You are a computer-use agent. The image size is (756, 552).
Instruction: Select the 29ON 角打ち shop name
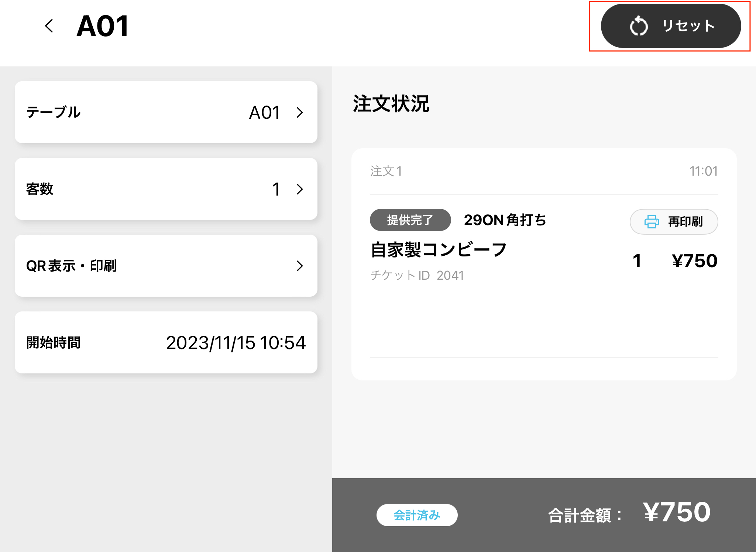505,220
